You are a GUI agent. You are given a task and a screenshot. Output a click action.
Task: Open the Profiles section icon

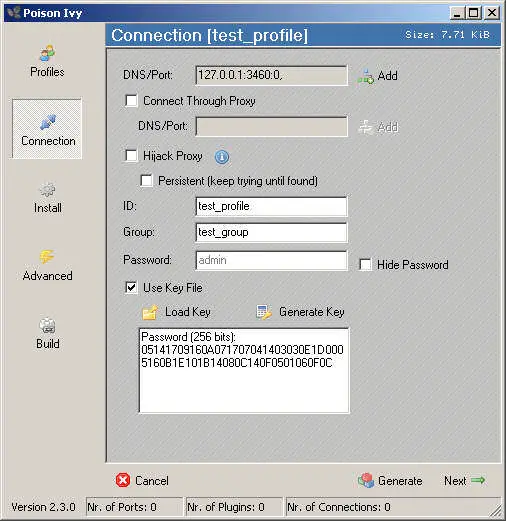point(47,53)
